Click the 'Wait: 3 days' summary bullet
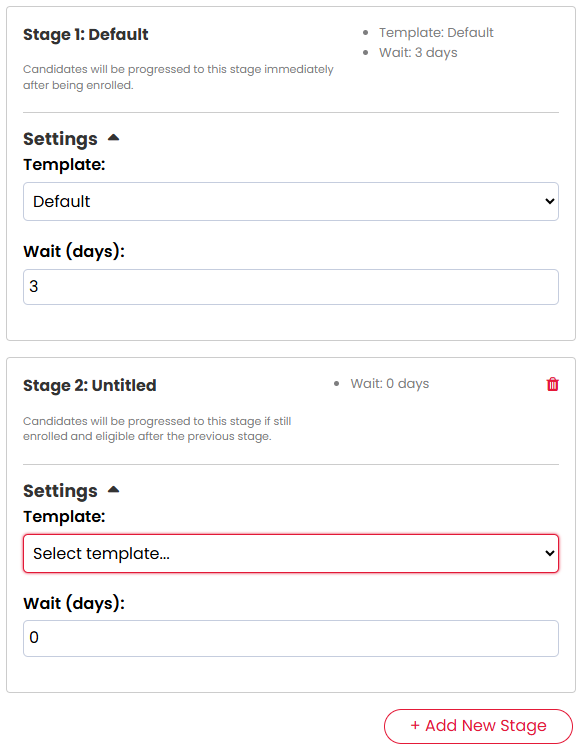 click(418, 53)
